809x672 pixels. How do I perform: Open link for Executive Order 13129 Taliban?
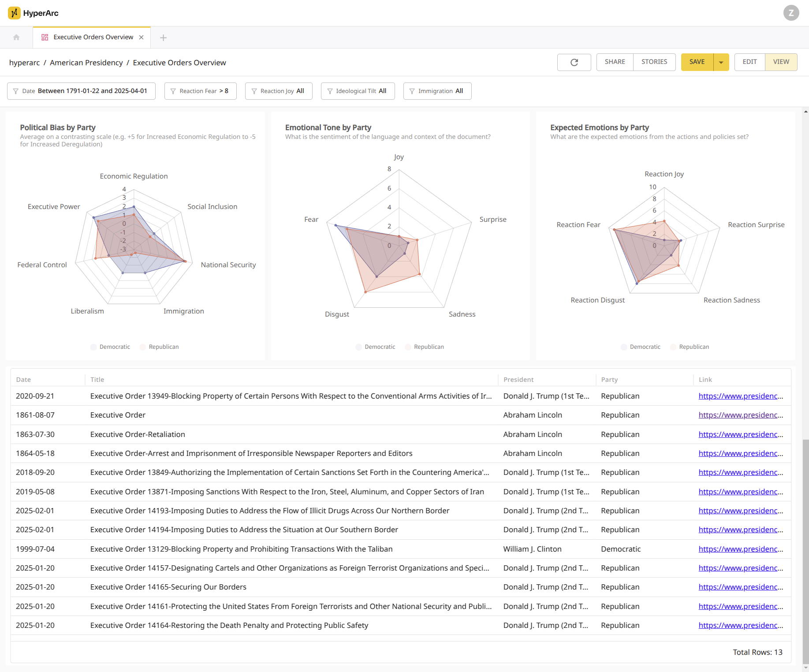741,549
